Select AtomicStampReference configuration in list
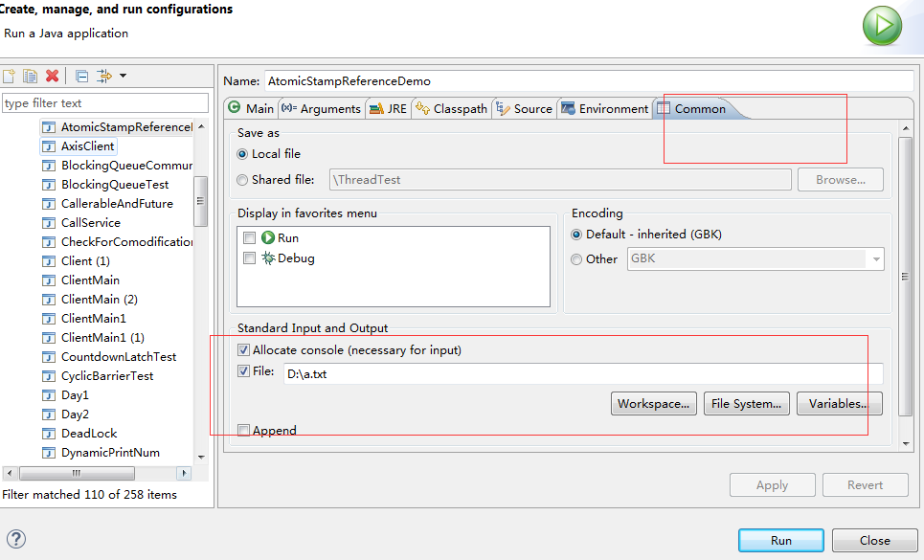Screen dimensions: 924x560 117,127
